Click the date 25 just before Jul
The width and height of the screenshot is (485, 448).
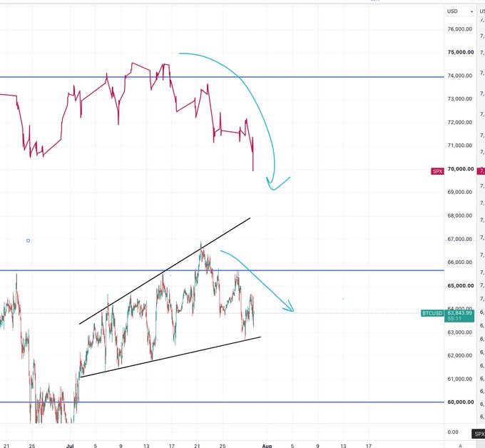coord(32,446)
